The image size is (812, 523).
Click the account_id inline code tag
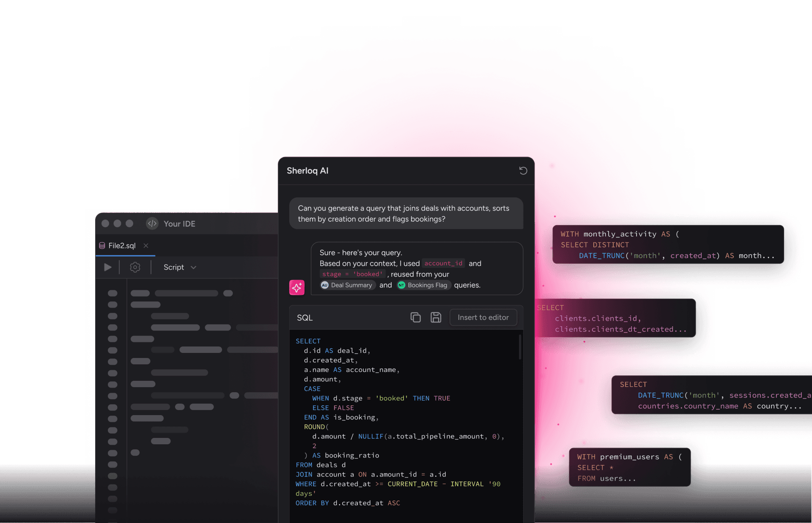443,263
